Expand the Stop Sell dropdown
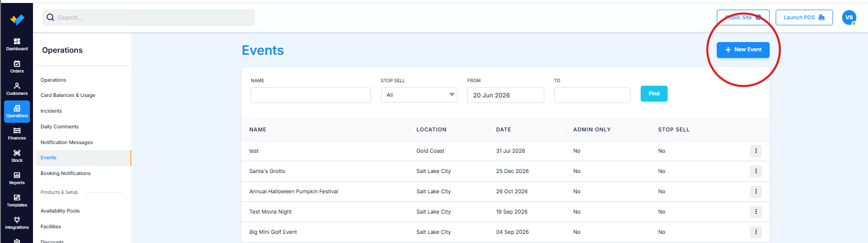Viewport: 868px width, 243px height. 419,95
